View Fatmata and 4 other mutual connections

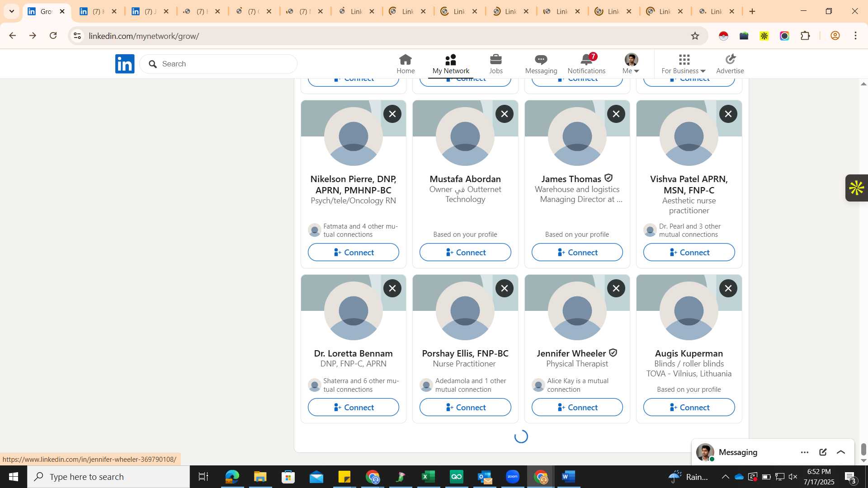(354, 230)
